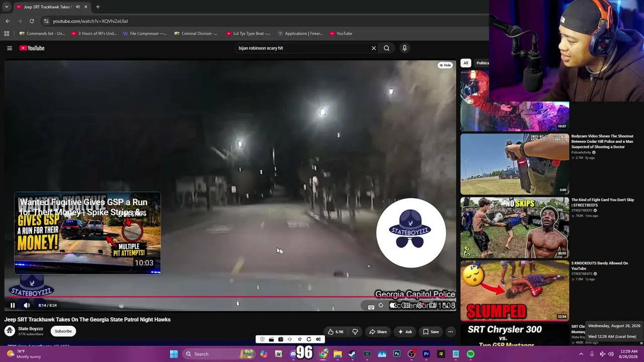Clear the YouTube search box text
This screenshot has width=644, height=362.
pos(374,48)
